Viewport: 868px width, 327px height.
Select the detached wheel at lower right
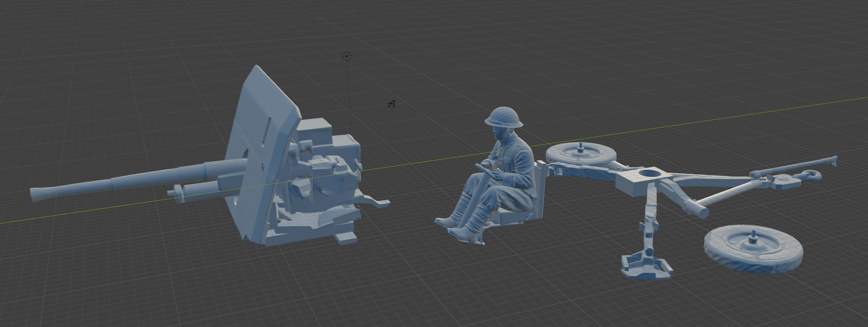click(x=753, y=247)
